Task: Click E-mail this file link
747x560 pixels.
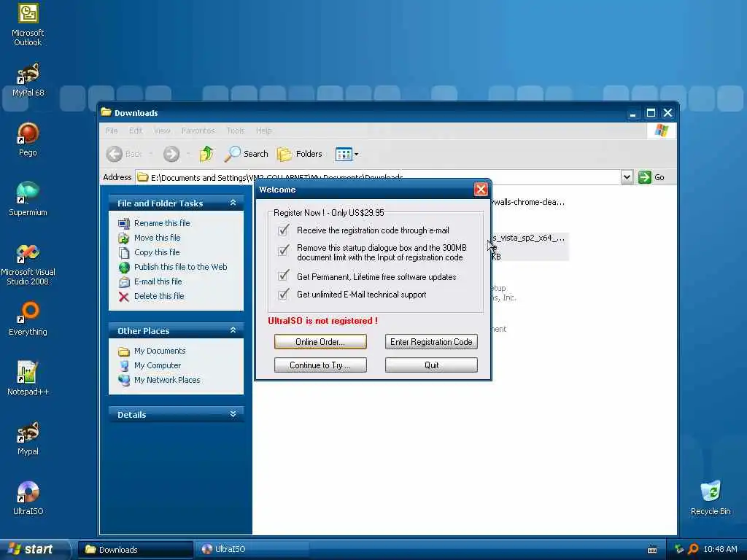Action: coord(158,281)
